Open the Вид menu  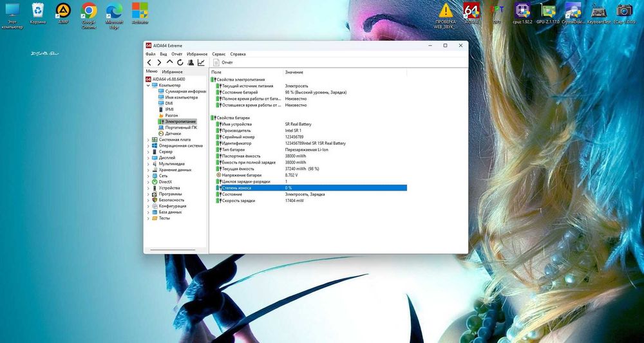[164, 54]
